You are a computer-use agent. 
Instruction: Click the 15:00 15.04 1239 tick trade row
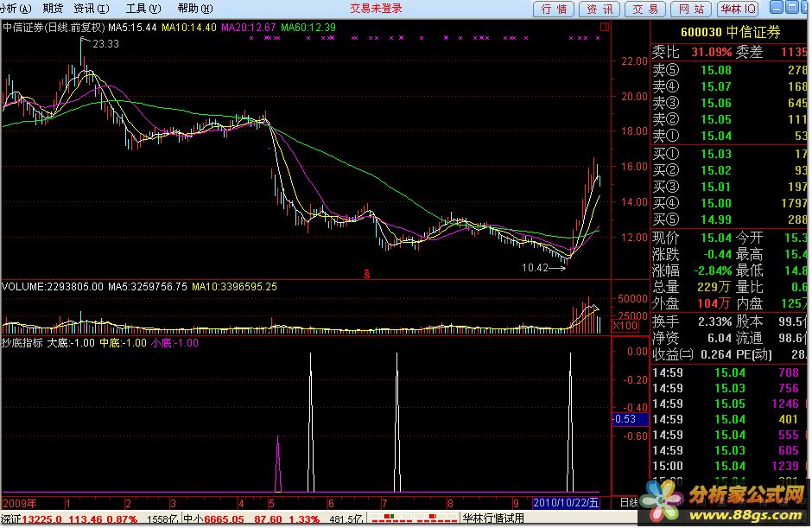pos(729,466)
